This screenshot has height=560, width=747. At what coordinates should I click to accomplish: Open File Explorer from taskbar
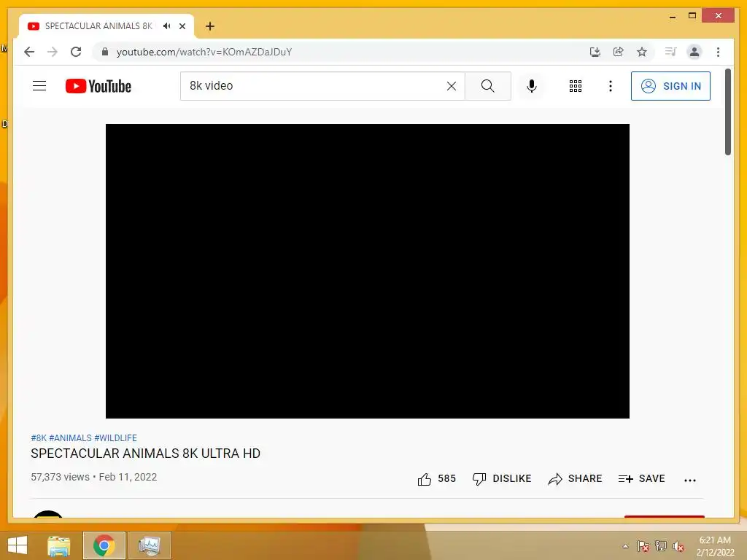(x=59, y=545)
